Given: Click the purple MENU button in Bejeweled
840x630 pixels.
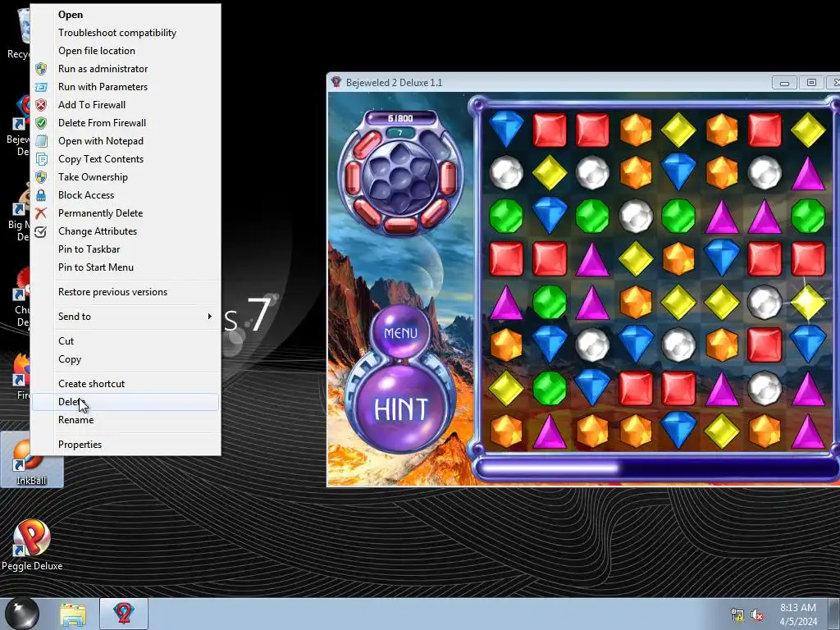Looking at the screenshot, I should [x=400, y=333].
